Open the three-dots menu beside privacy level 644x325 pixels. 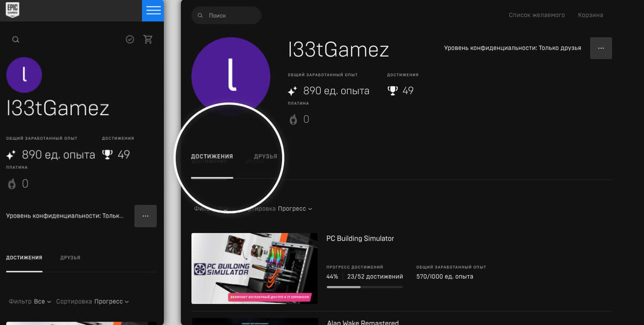pos(601,48)
